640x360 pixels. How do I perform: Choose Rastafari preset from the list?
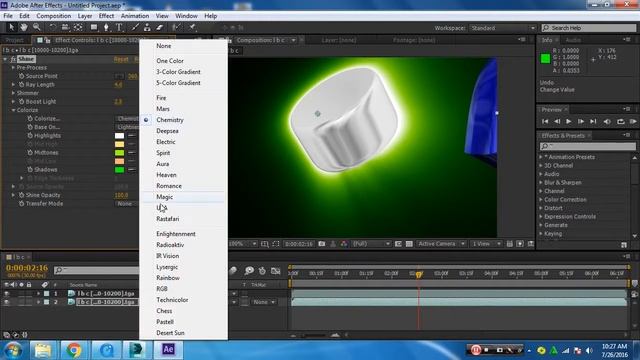pyautogui.click(x=168, y=219)
